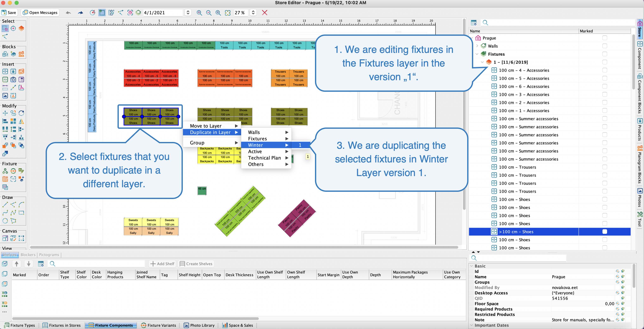644x329 pixels.
Task: Click the 4/1/2021 date field
Action: pyautogui.click(x=163, y=13)
